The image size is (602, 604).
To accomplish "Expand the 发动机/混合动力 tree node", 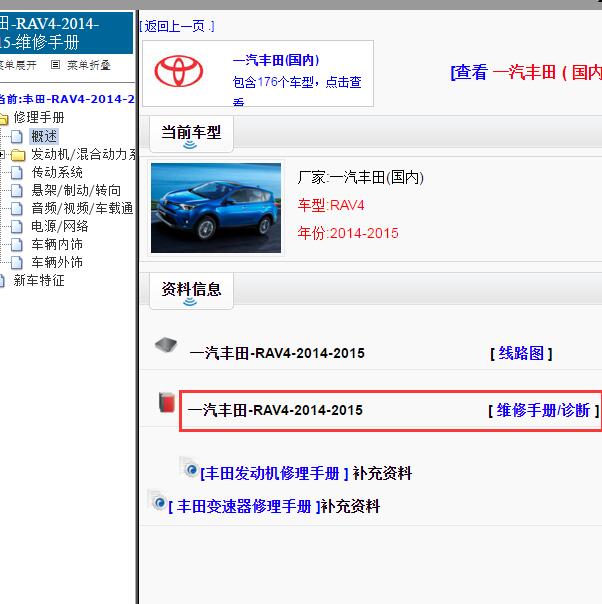I will 2,155.
